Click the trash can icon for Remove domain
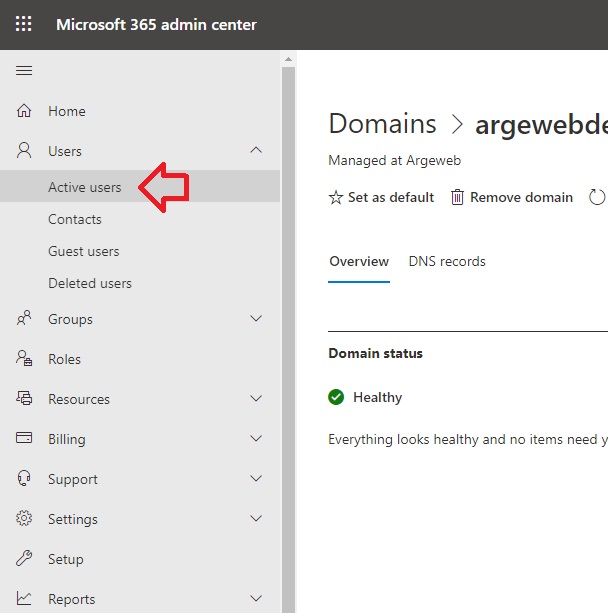Image resolution: width=608 pixels, height=613 pixels. click(x=457, y=197)
